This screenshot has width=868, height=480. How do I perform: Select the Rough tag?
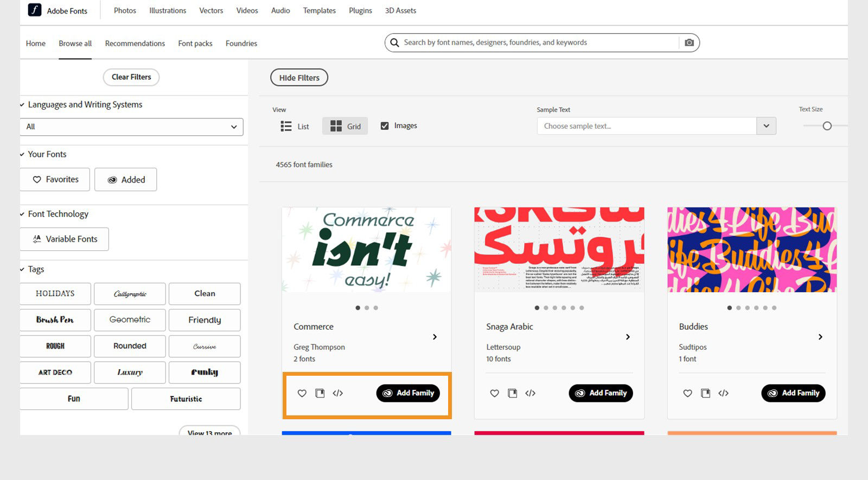click(x=55, y=346)
